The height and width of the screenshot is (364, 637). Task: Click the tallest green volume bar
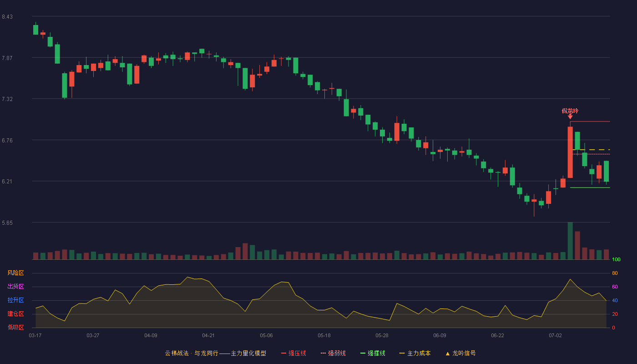point(570,241)
